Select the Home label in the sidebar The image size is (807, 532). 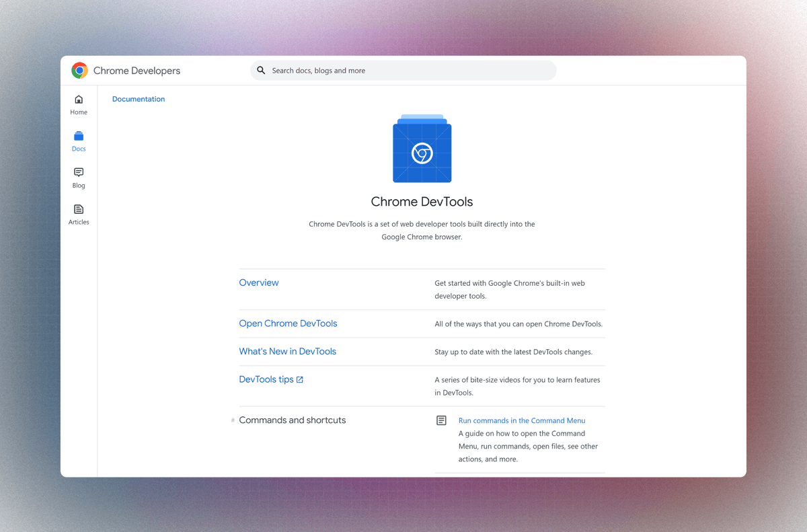(79, 112)
